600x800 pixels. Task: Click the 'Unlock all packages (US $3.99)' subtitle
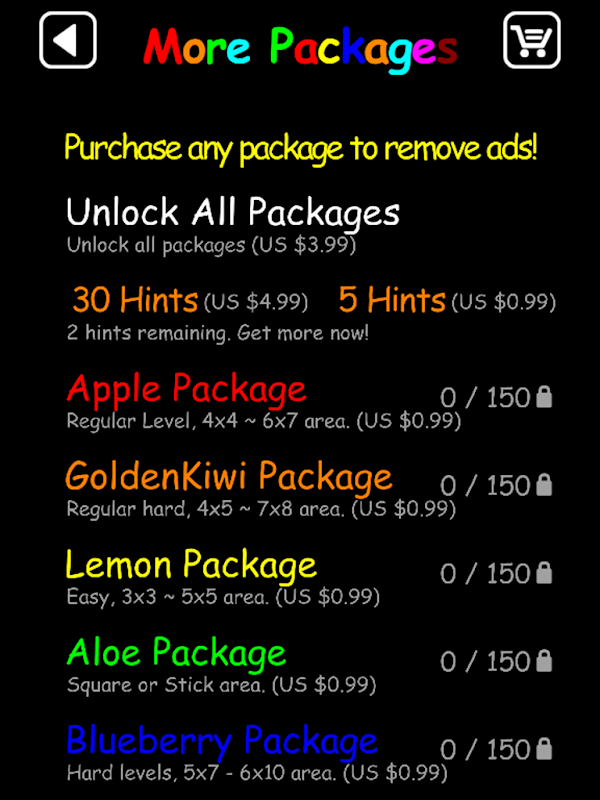(211, 245)
